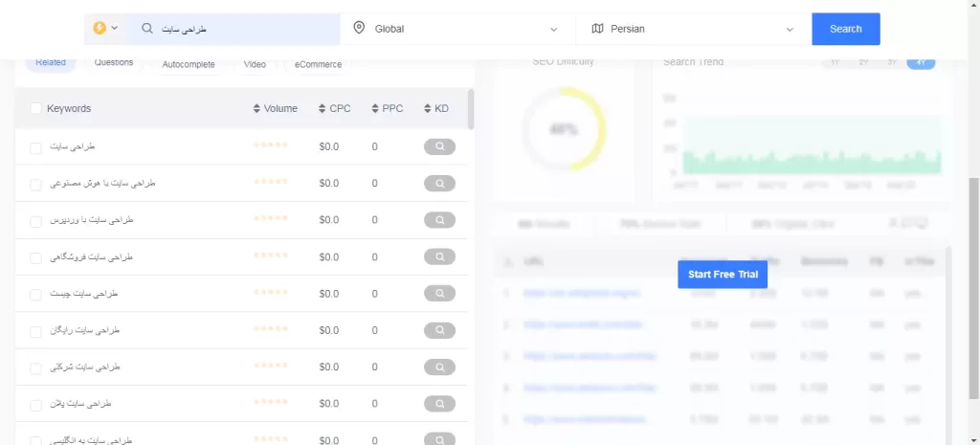Click KD search icon for طراحی سایت رایگان
This screenshot has height=445, width=980.
[x=439, y=330]
